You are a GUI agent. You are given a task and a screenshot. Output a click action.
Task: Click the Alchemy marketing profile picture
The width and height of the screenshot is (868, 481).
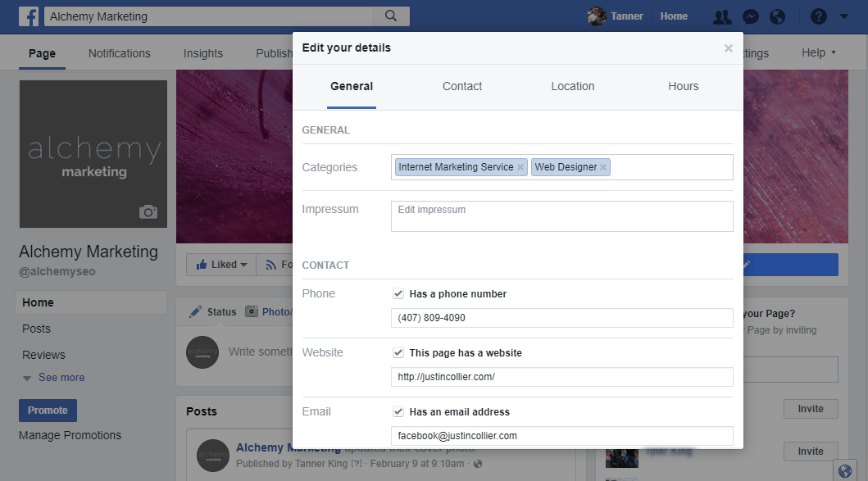point(93,154)
